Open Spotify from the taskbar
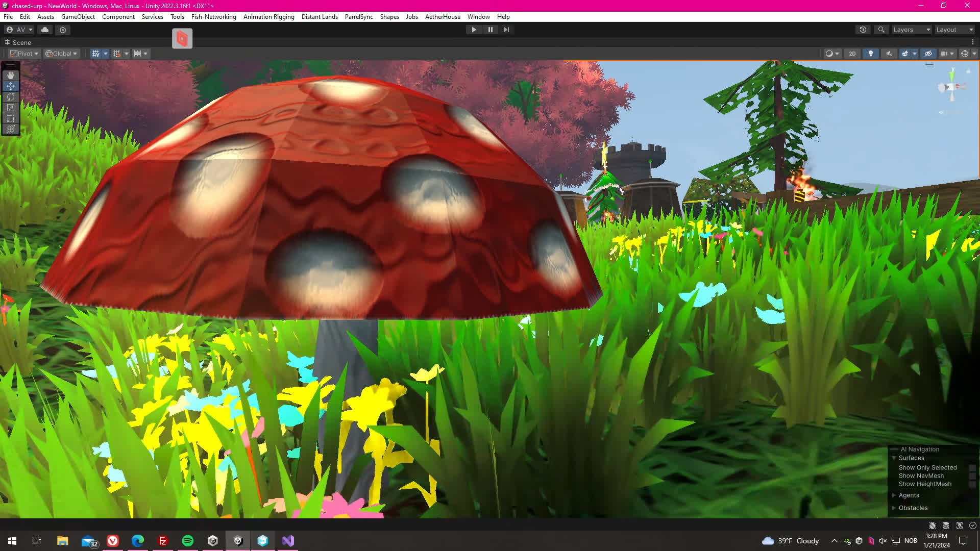980x551 pixels. (x=188, y=541)
